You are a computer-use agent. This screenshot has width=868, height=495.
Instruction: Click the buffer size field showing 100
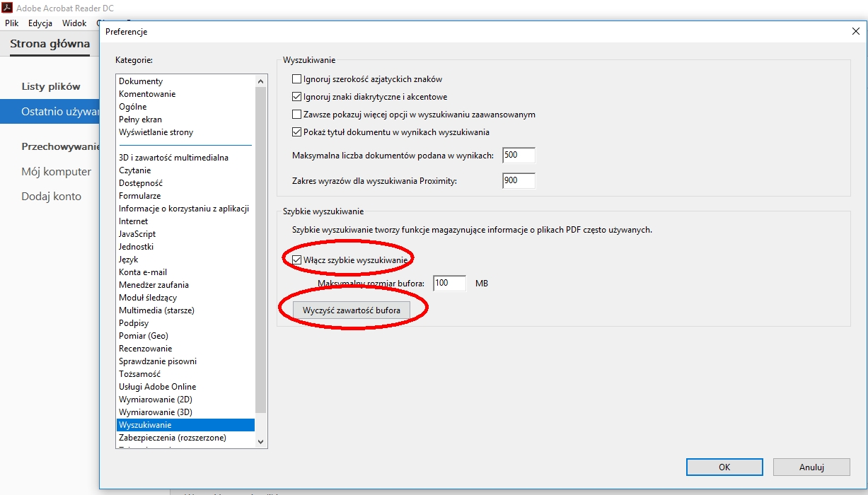[450, 284]
